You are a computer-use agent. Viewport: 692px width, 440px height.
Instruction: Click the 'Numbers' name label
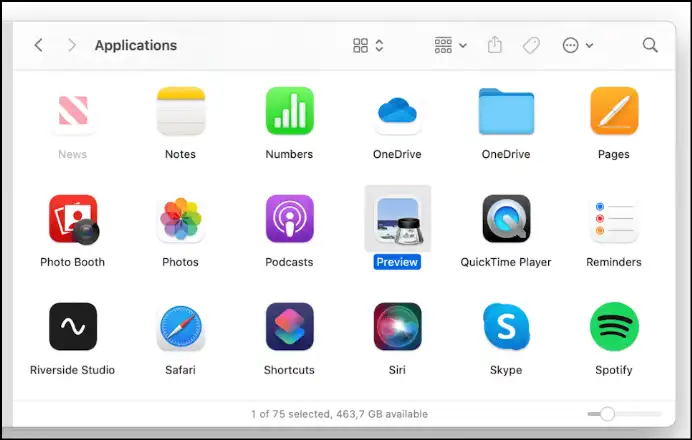[289, 154]
